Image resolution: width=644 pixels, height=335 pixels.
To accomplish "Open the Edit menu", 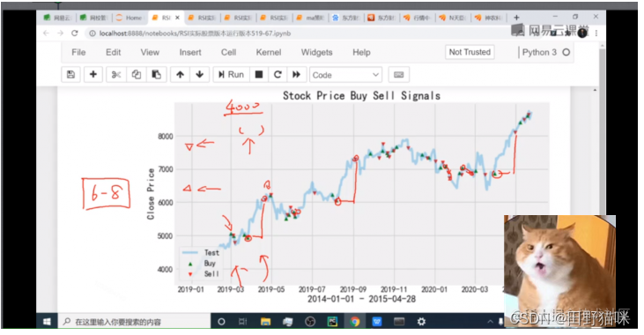I will point(113,52).
